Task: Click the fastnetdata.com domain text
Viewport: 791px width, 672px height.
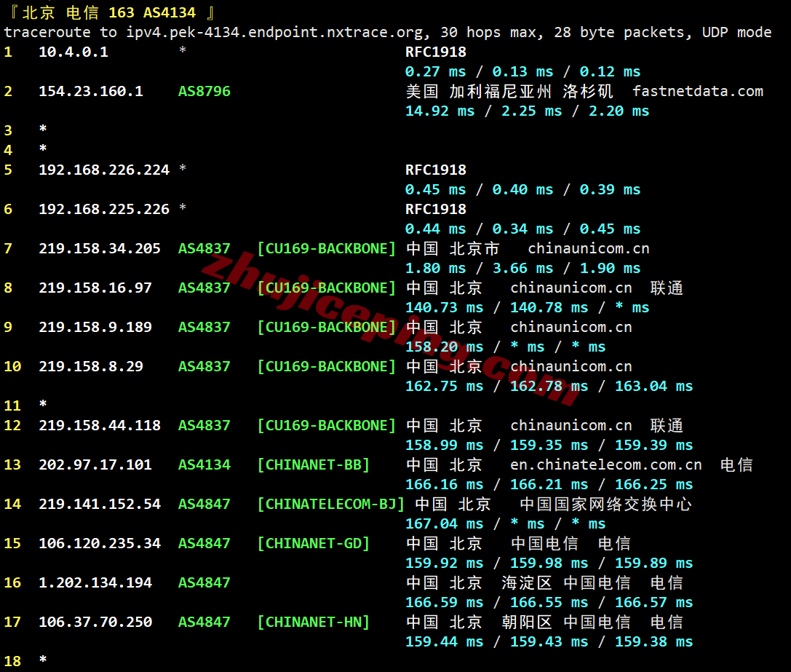Action: [x=698, y=92]
